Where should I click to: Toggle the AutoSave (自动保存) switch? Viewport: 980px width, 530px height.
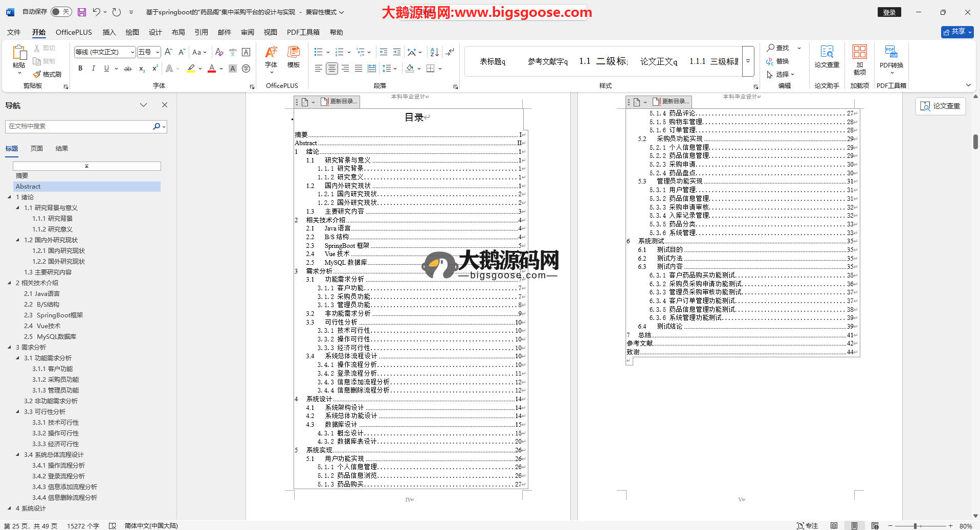click(x=61, y=12)
